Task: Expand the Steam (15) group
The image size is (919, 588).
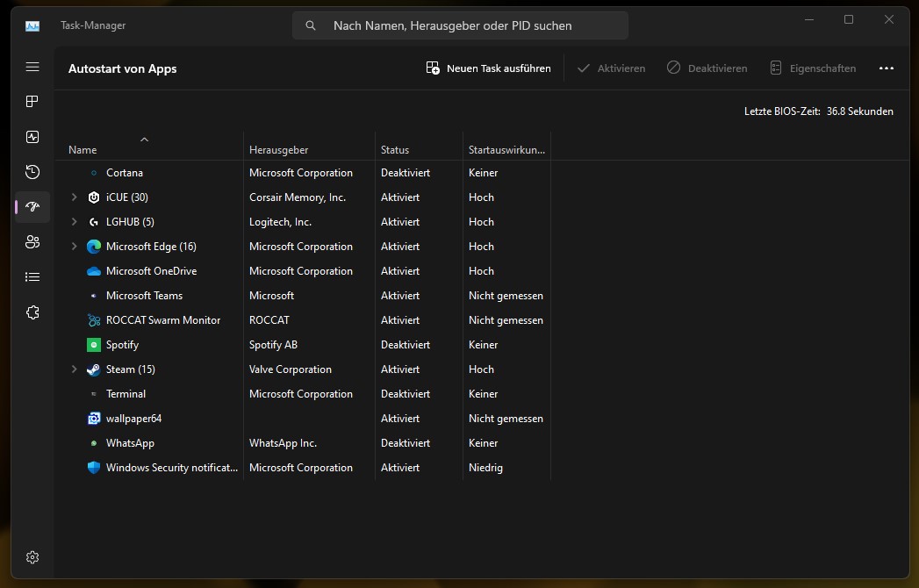Action: point(74,369)
